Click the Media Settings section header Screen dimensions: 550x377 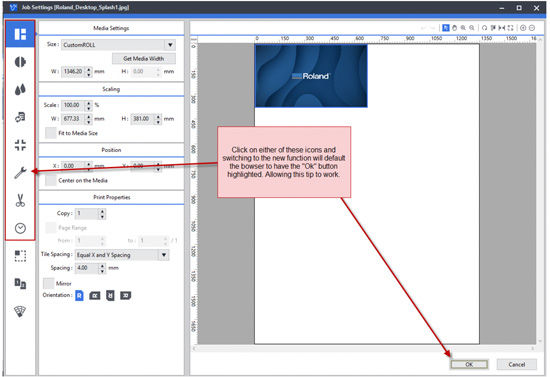[111, 28]
